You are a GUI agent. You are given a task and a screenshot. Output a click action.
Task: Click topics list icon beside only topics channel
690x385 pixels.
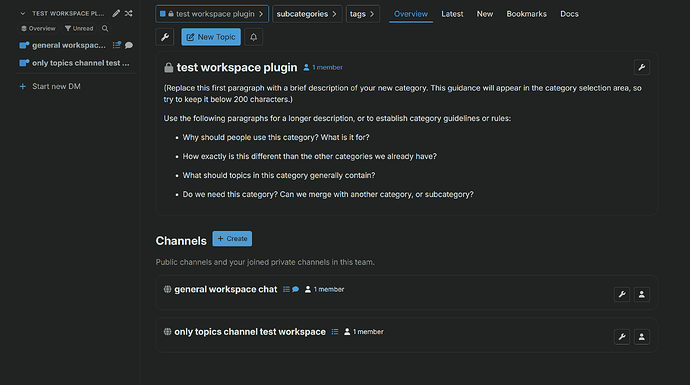(x=335, y=332)
